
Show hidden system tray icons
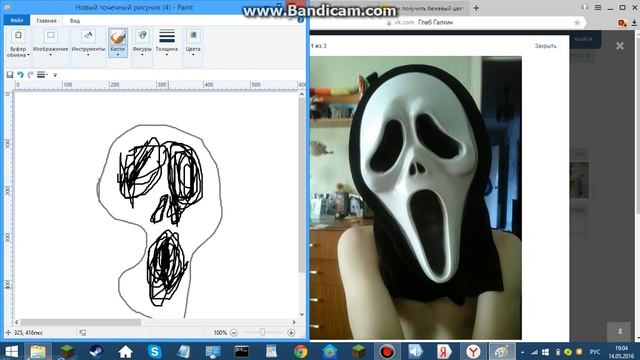[523, 352]
